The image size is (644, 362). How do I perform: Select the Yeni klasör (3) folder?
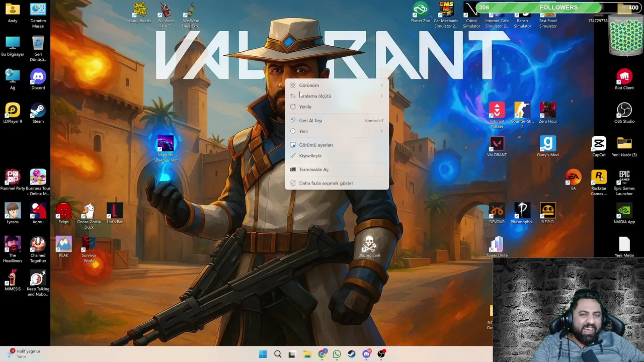coord(624,147)
